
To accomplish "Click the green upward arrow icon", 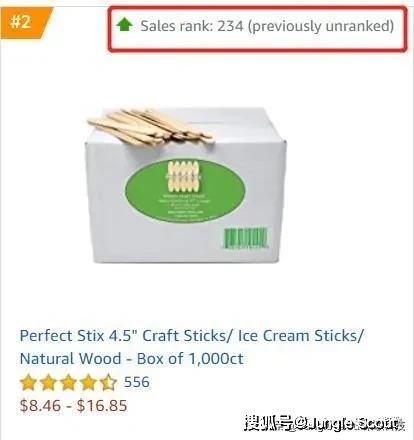I will pyautogui.click(x=125, y=25).
